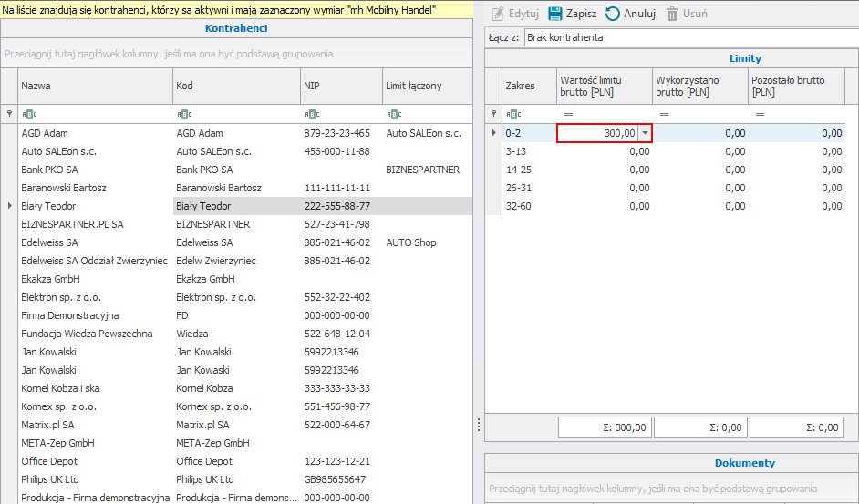Click equals filter icon under Pozostało brutto
This screenshot has width=859, height=504.
(760, 115)
